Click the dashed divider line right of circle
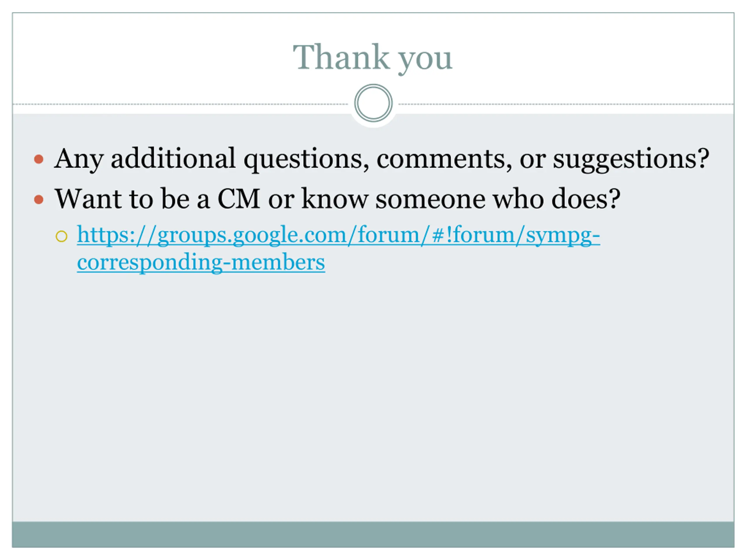The image size is (747, 560). click(566, 104)
